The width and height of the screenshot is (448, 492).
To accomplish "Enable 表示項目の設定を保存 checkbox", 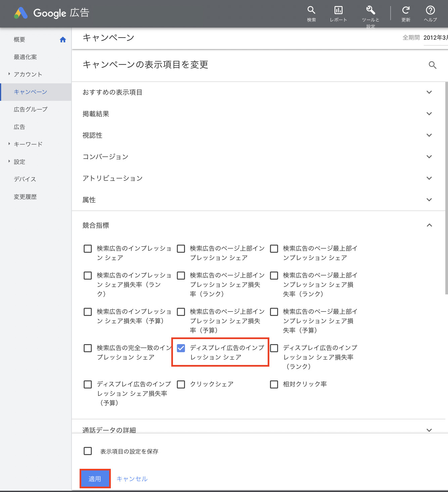I will (x=88, y=451).
